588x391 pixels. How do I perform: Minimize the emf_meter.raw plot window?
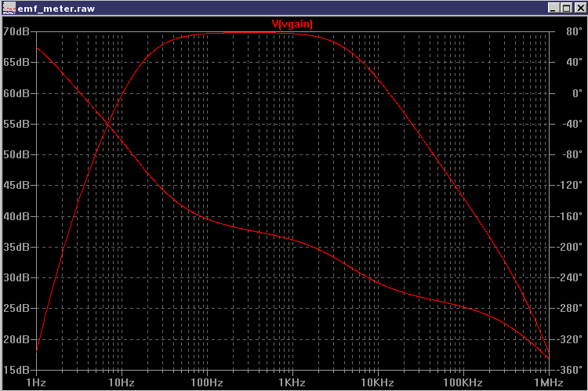coord(554,8)
